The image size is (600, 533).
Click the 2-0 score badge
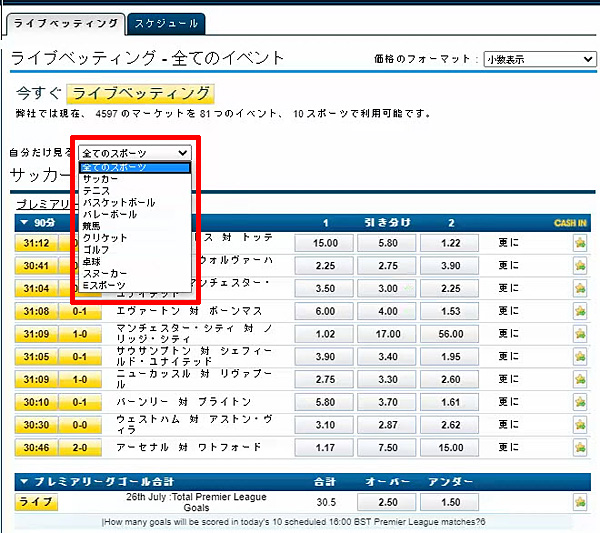click(x=80, y=447)
